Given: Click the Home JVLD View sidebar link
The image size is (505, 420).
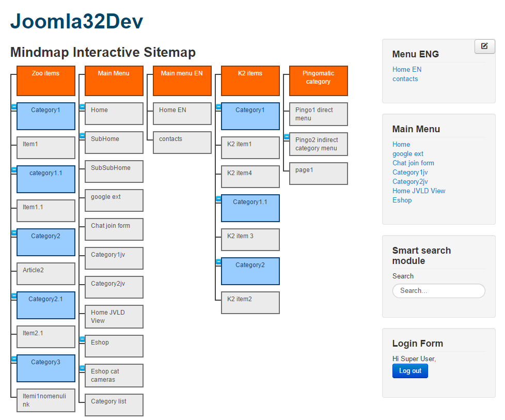Looking at the screenshot, I should [419, 191].
